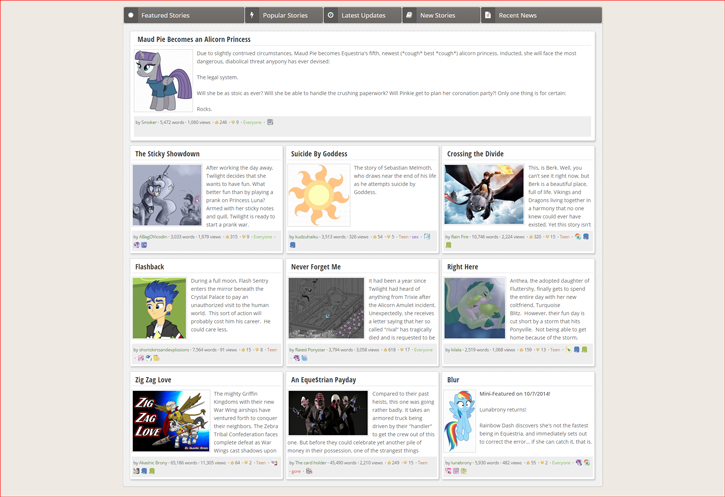Open the Maud Pie Becomes an Alicorn Princess story title
This screenshot has height=497, width=725.
point(194,39)
